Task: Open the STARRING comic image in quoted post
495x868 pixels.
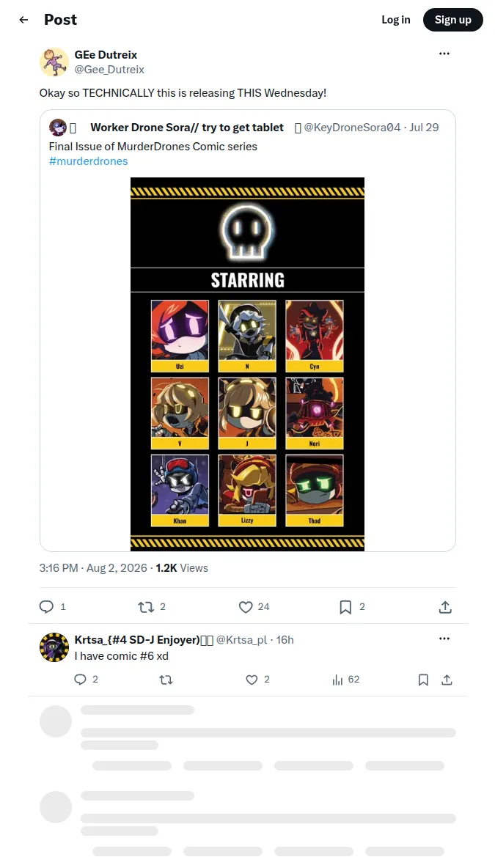Action: coord(248,364)
